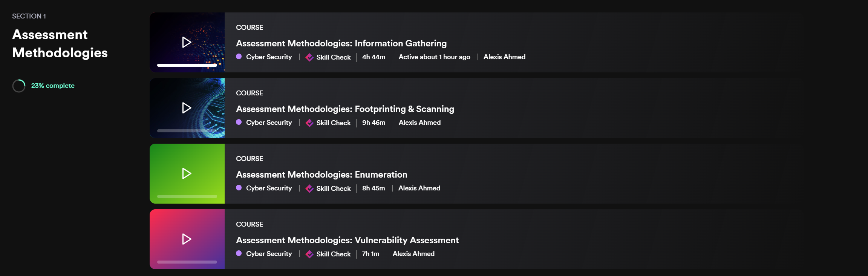Open the Assessment Methodologies: Information Gathering course
The height and width of the screenshot is (276, 868).
tap(341, 43)
